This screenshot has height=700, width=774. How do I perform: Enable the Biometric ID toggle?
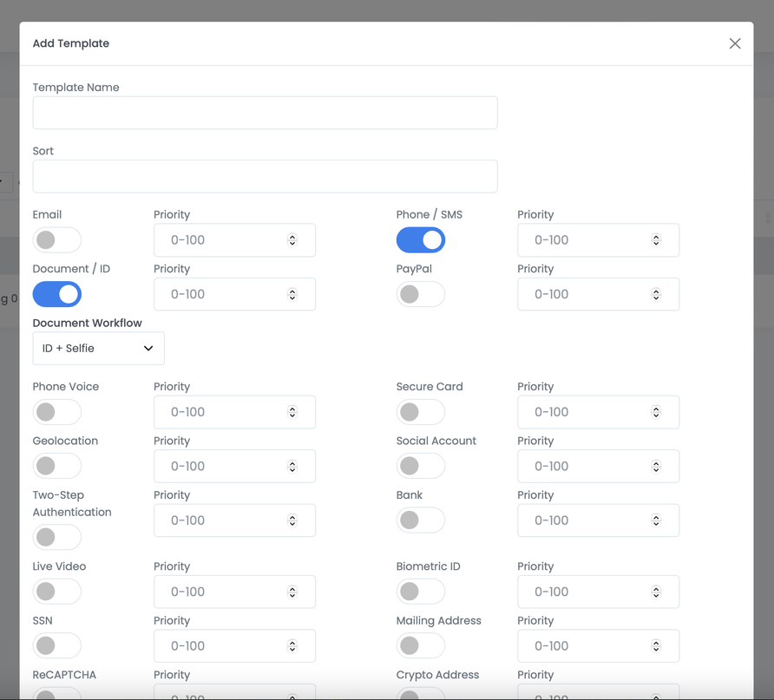[x=421, y=592]
